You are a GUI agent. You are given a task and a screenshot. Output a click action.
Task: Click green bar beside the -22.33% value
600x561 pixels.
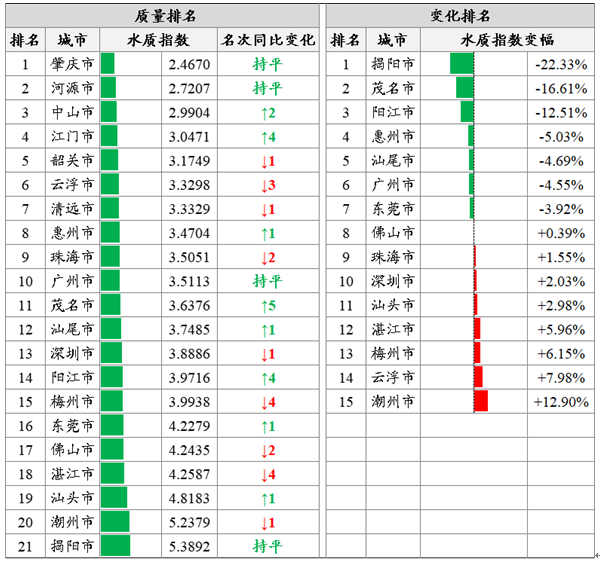[x=461, y=64]
